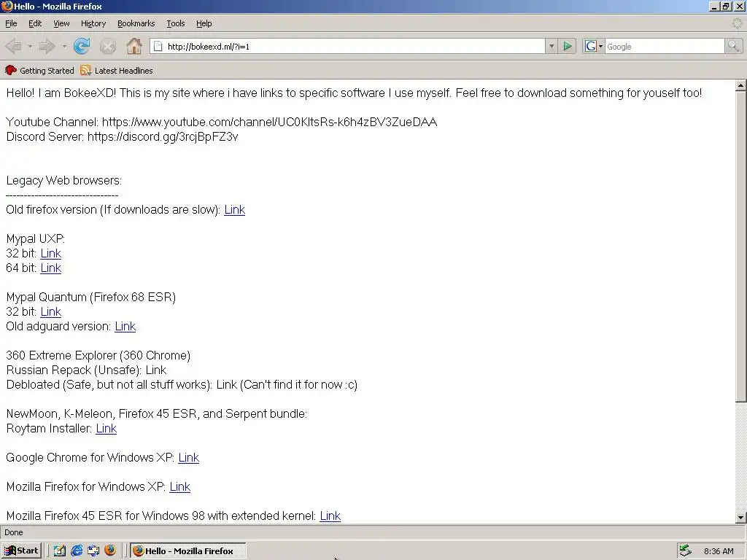Image resolution: width=747 pixels, height=560 pixels.
Task: Click Firefox 45 ESR Windows 98 Link
Action: pyautogui.click(x=330, y=516)
